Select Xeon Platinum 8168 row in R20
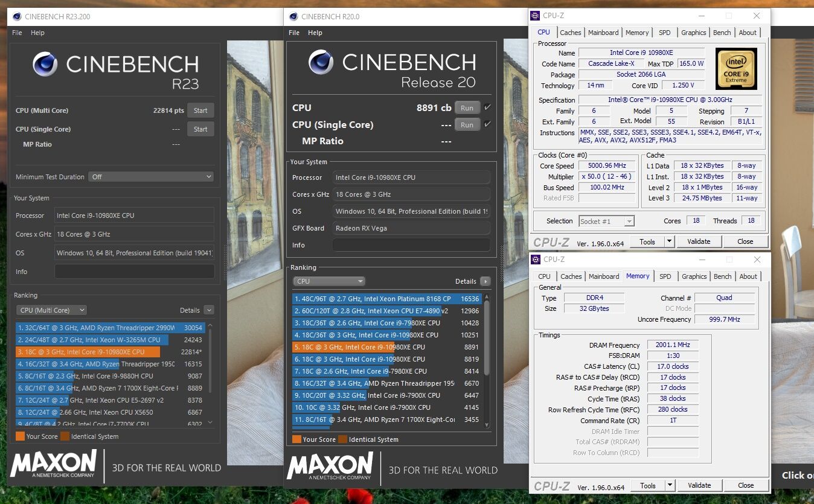Image resolution: width=814 pixels, height=504 pixels. coord(387,299)
